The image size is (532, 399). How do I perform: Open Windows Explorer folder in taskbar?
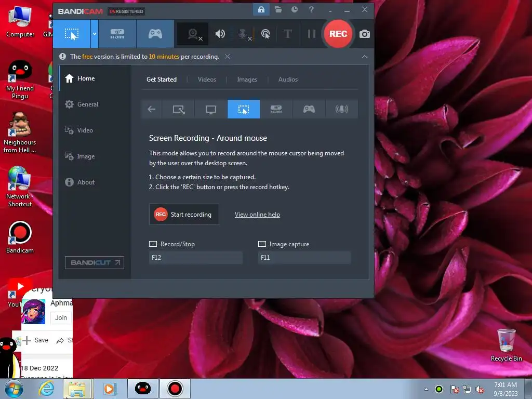(77, 389)
